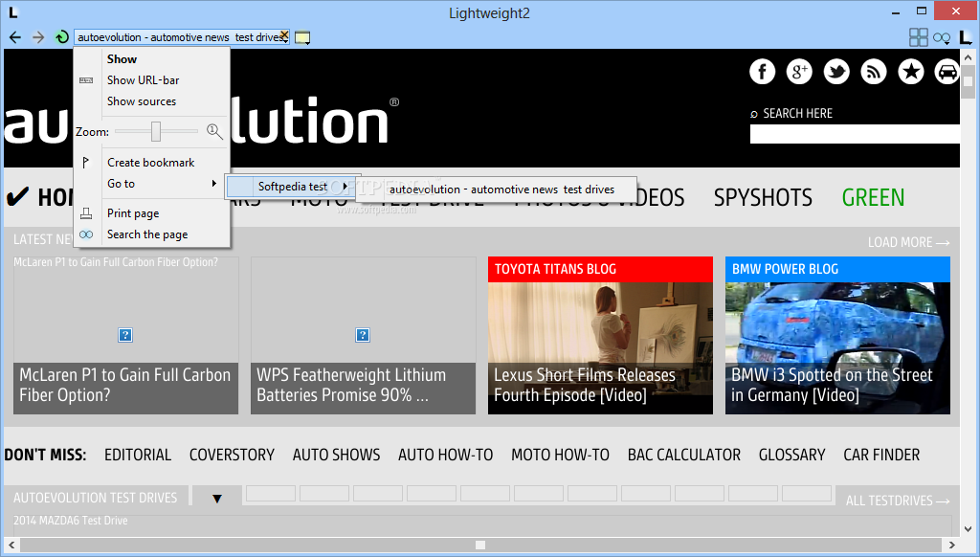The width and height of the screenshot is (980, 557).
Task: Open the L main menu icon
Action: click(966, 37)
